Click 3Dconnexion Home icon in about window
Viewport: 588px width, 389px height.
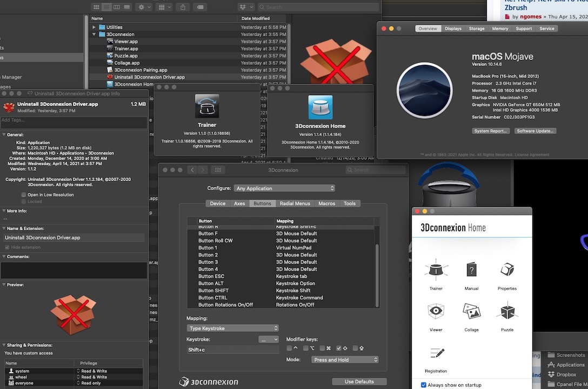[x=320, y=107]
